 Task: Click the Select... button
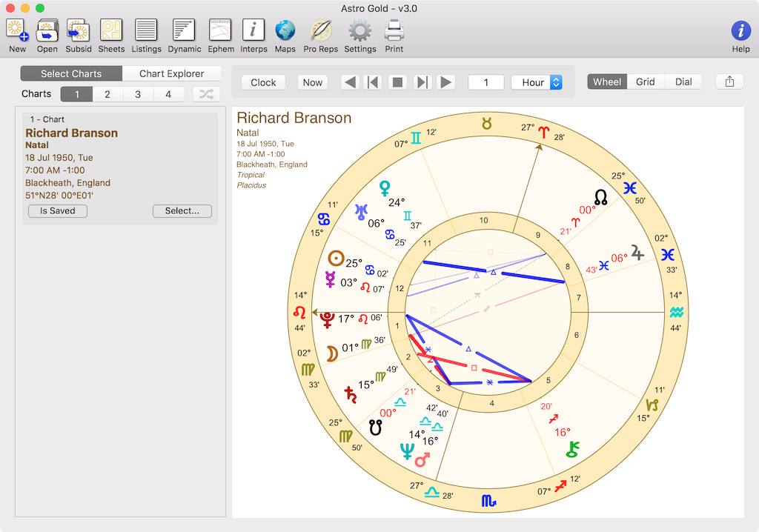(x=182, y=210)
